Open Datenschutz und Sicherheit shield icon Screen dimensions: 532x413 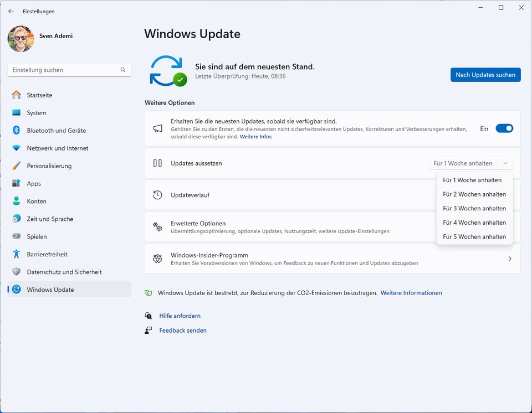click(17, 272)
